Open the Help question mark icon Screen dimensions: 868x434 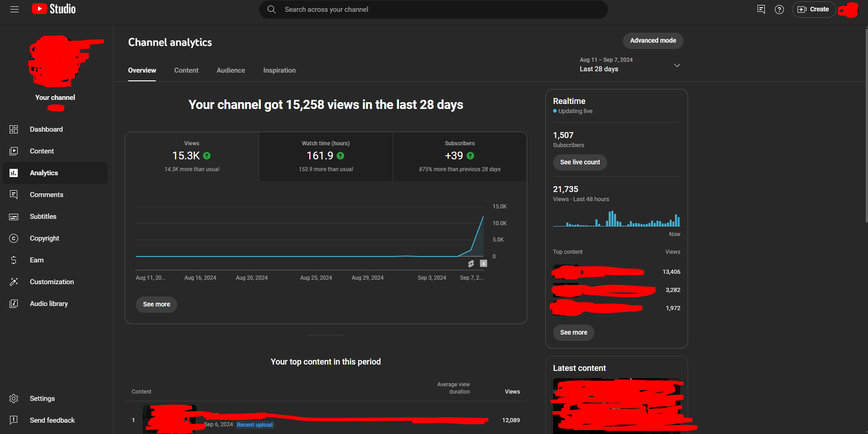(779, 10)
